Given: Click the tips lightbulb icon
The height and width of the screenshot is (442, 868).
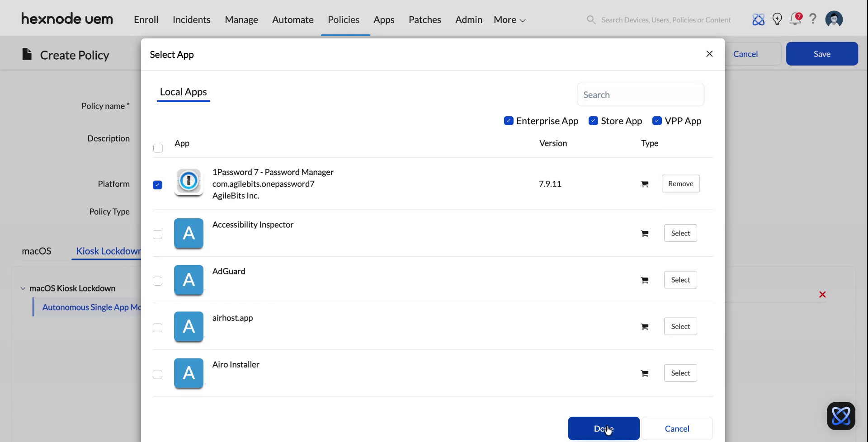Looking at the screenshot, I should coord(777,19).
